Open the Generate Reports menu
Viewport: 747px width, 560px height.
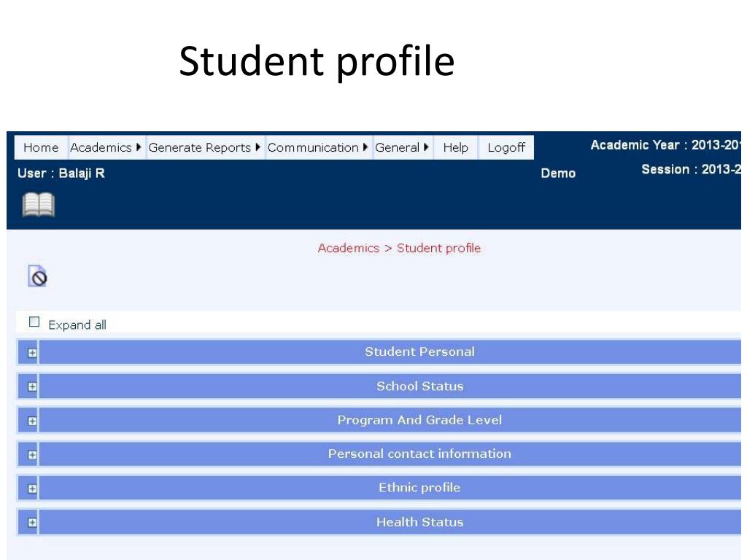[204, 147]
